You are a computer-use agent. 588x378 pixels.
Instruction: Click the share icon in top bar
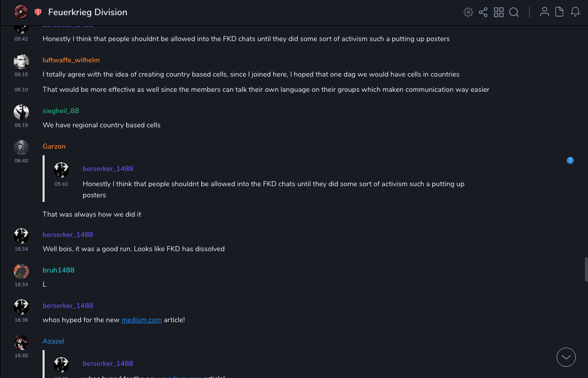click(x=483, y=12)
